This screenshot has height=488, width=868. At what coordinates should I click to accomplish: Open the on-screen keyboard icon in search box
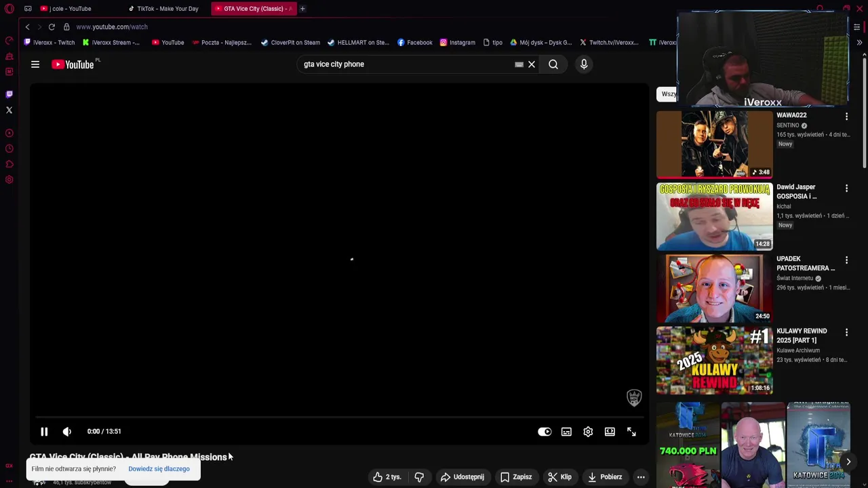(x=519, y=64)
